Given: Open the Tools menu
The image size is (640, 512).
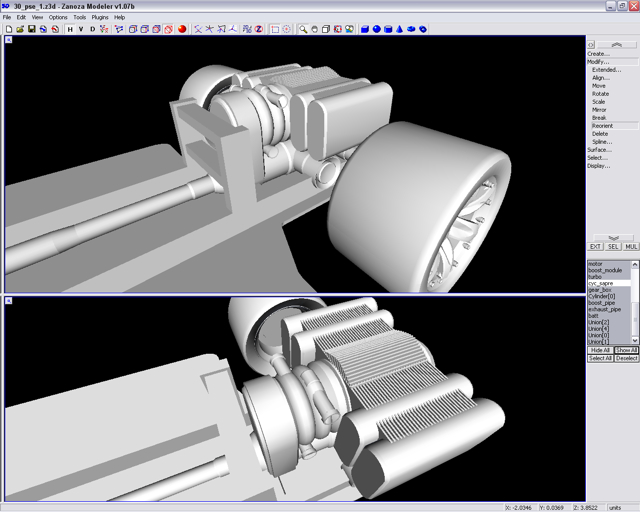Looking at the screenshot, I should coord(79,17).
